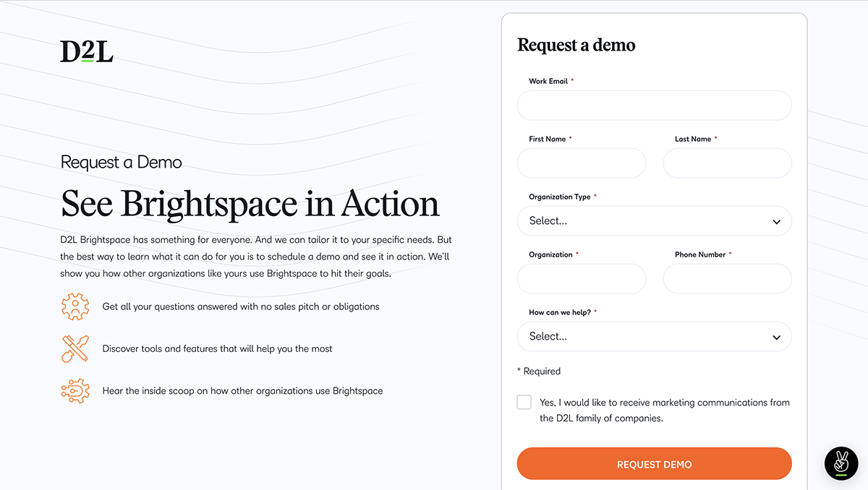Open the How can we help dropdown
This screenshot has height=490, width=868.
coord(654,337)
